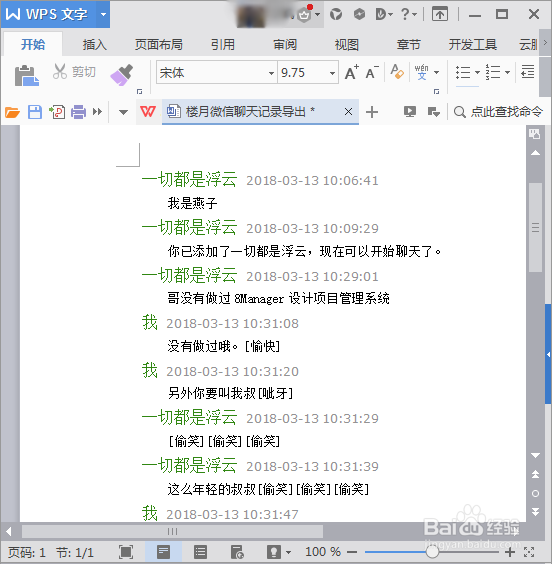Click vertical scrollbar up arrow
This screenshot has height=564, width=552.
pos(535,153)
